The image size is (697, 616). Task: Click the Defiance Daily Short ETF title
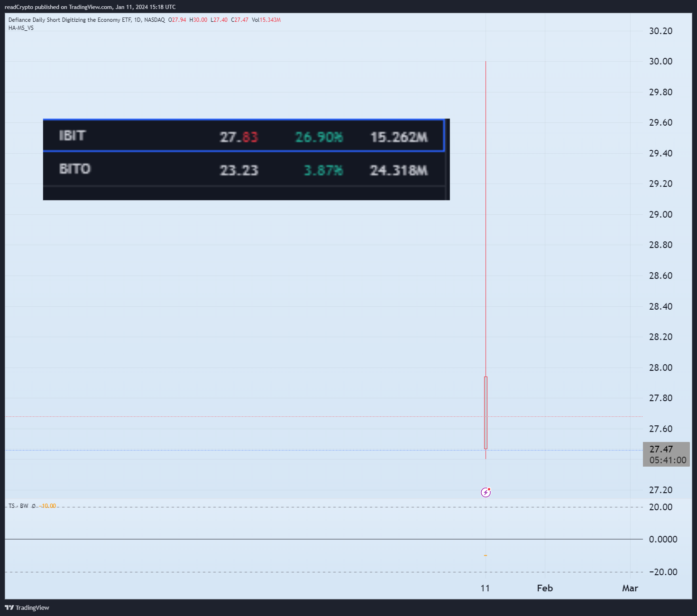tap(70, 20)
